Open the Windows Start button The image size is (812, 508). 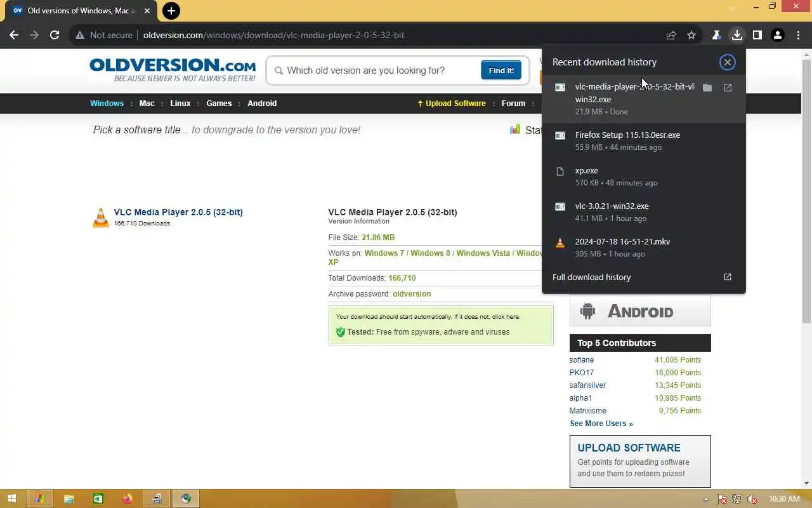(11, 498)
